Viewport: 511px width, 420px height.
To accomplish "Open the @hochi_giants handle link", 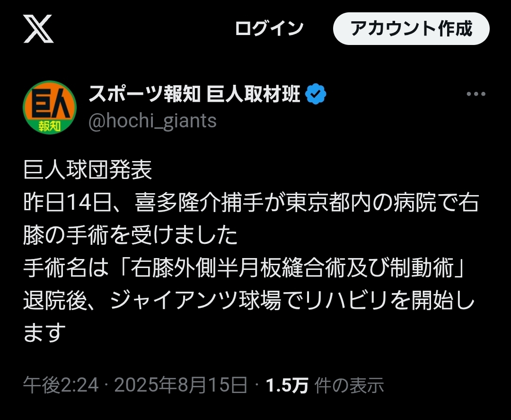I will point(152,121).
